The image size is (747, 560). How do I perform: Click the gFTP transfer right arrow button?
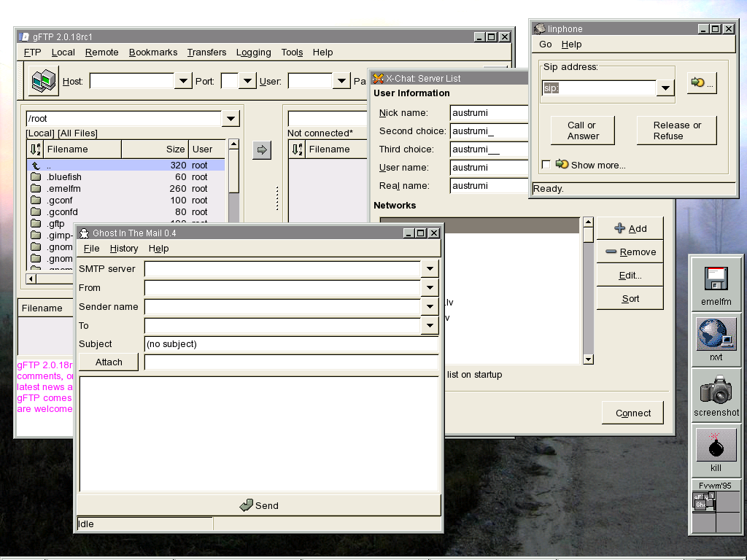point(262,150)
